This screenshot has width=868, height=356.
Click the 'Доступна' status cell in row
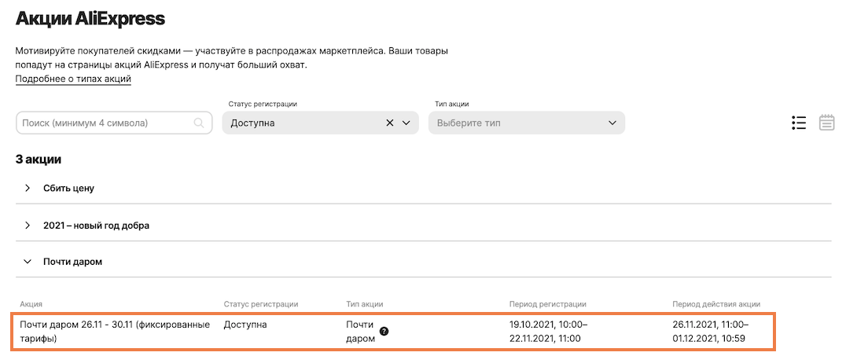tap(245, 324)
